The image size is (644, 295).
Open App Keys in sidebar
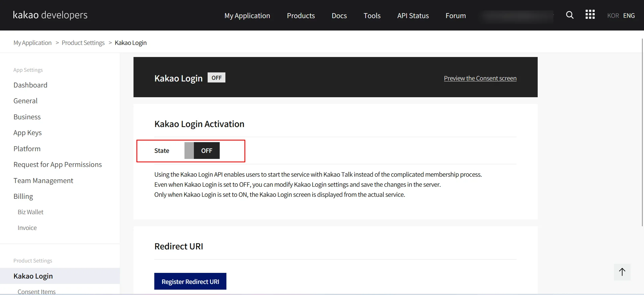click(x=28, y=133)
